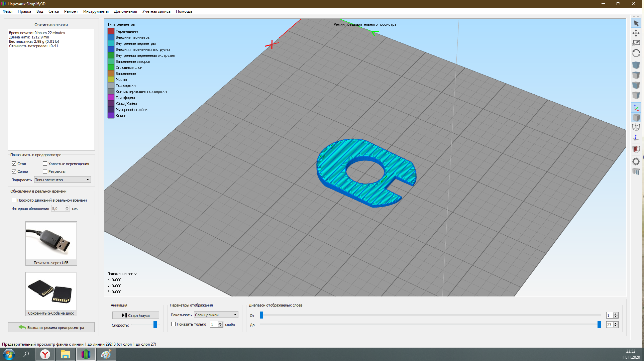
Task: Click the От layer stepper arrows
Action: [x=616, y=315]
